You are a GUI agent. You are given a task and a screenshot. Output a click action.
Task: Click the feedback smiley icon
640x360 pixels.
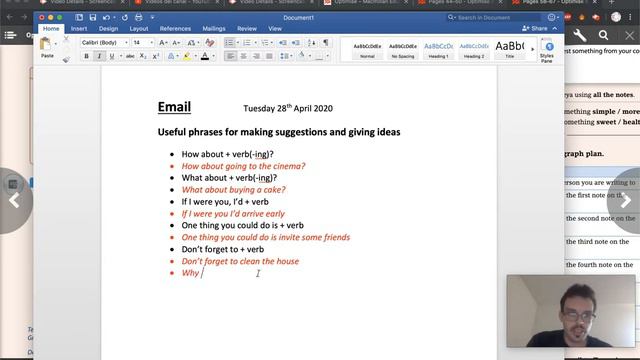pos(551,18)
